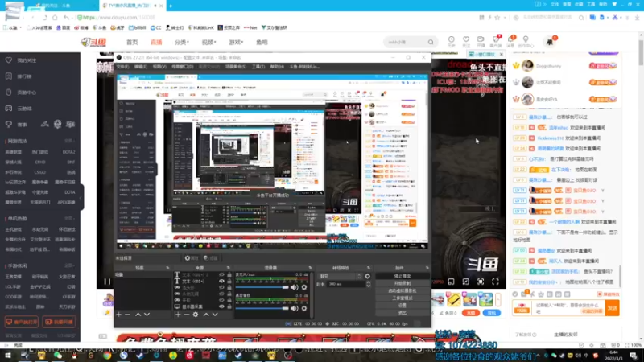Move source up in sources list
Image resolution: width=644 pixels, height=362 pixels.
[206, 315]
